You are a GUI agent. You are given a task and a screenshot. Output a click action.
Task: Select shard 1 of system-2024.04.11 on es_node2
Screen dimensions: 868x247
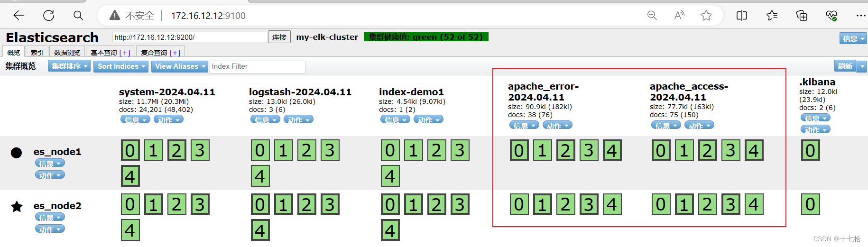tap(153, 204)
